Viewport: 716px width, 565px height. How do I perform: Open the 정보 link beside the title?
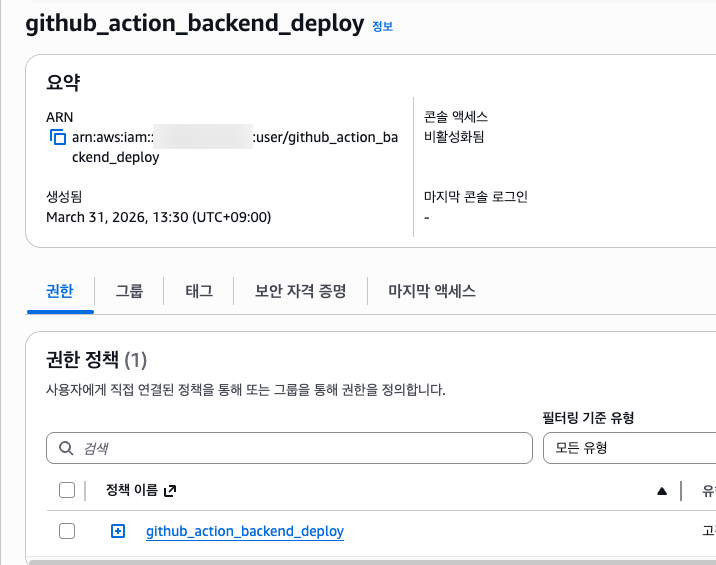[382, 27]
